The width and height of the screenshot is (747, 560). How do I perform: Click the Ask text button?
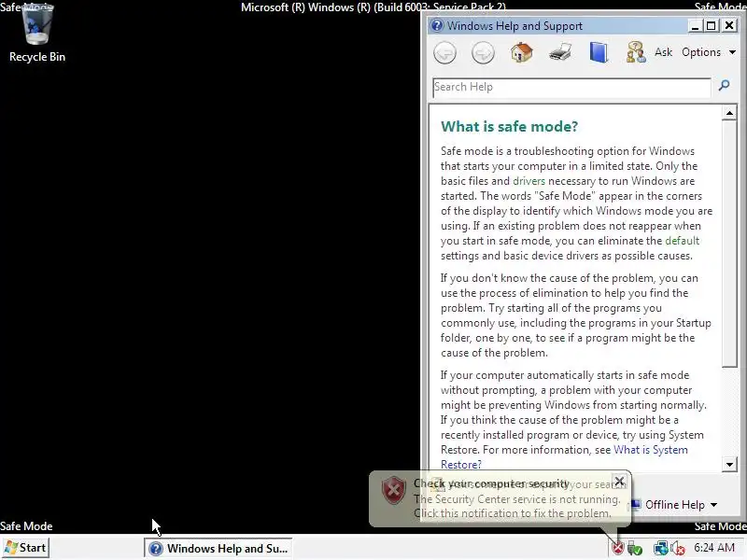click(x=663, y=52)
